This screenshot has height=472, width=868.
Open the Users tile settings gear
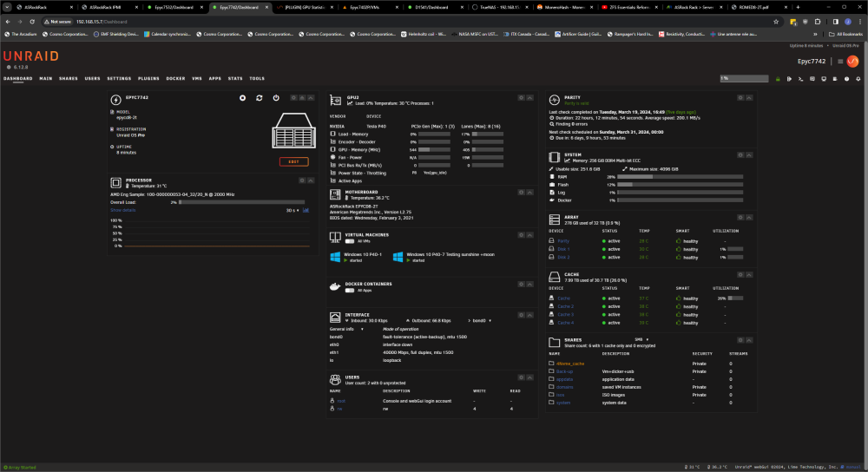pyautogui.click(x=522, y=377)
